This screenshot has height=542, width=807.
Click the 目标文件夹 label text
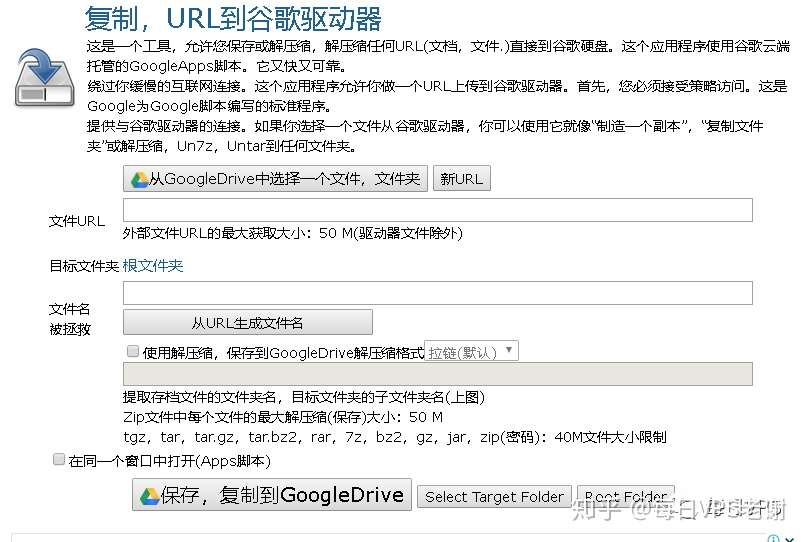pyautogui.click(x=84, y=266)
